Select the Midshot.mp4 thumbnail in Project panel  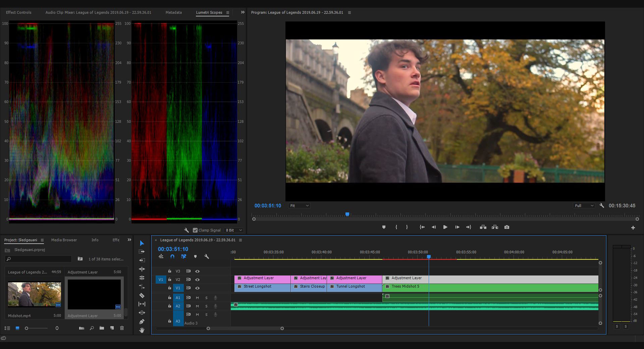[35, 294]
